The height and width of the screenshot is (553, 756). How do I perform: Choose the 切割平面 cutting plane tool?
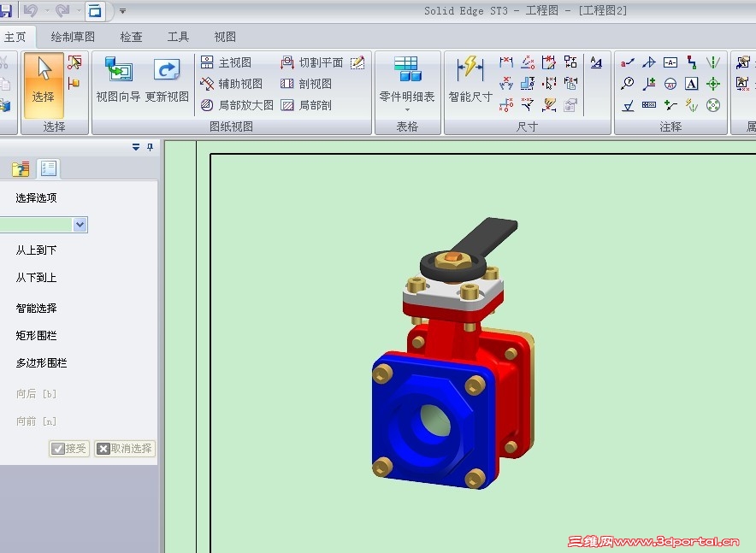click(312, 62)
